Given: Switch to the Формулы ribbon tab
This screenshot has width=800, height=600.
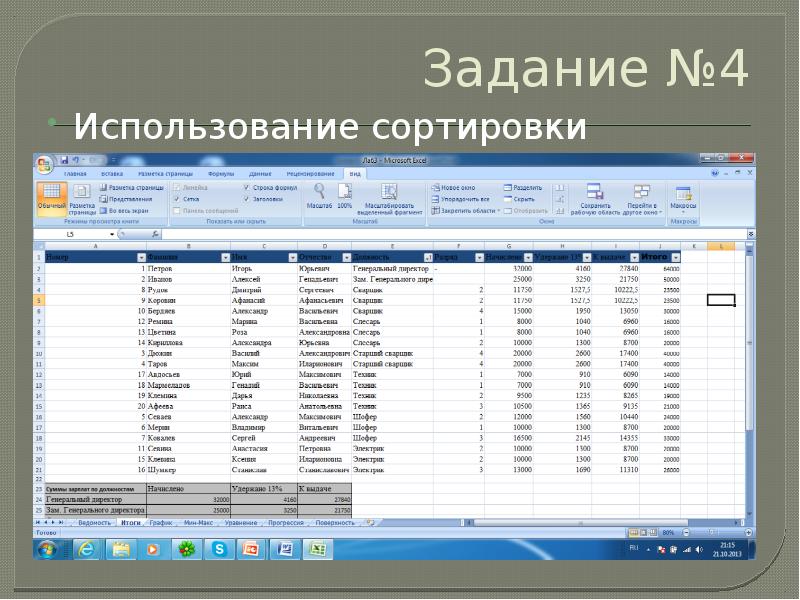Looking at the screenshot, I should 221,174.
